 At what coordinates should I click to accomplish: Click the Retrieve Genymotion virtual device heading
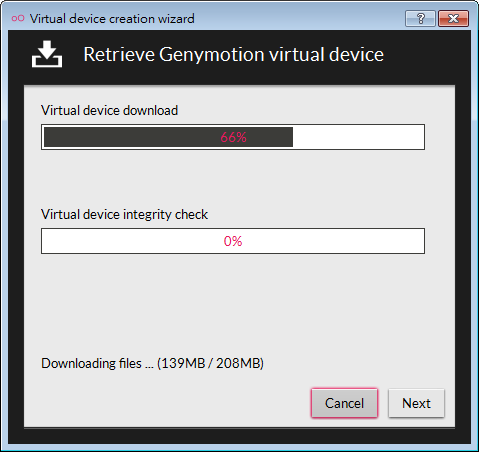234,54
